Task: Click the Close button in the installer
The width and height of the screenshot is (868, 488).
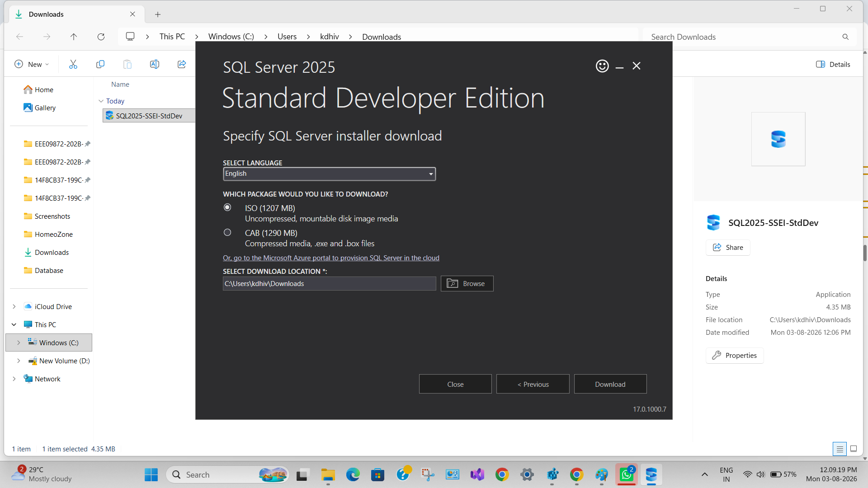Action: [455, 384]
